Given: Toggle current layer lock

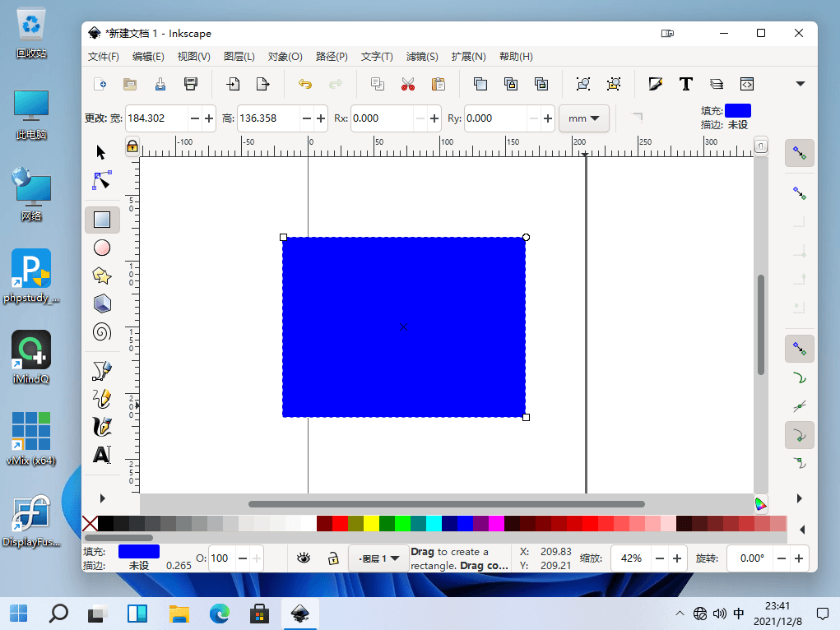Looking at the screenshot, I should 333,558.
